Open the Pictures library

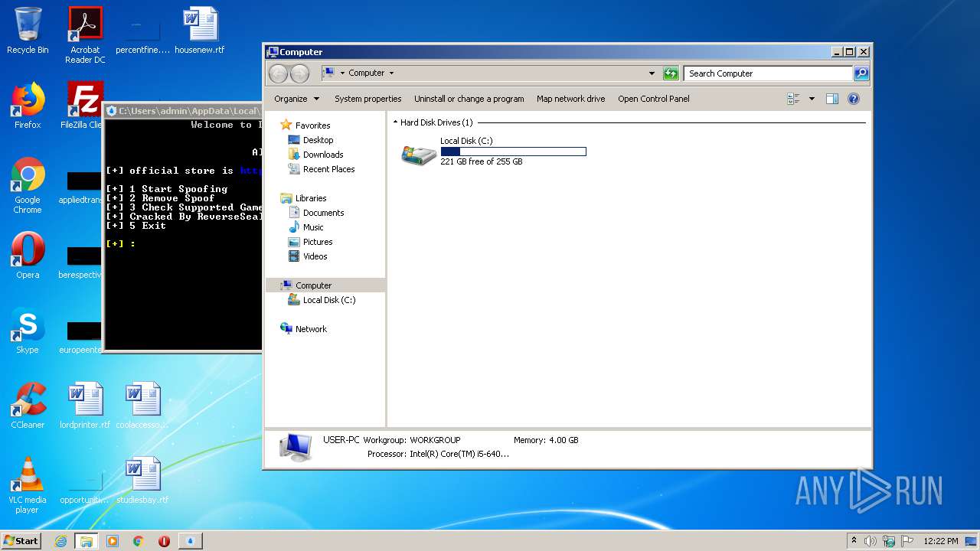(317, 242)
